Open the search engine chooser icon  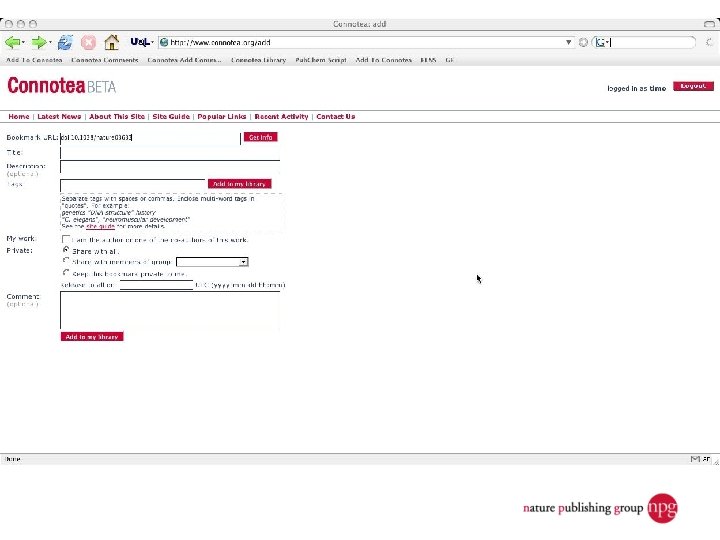point(602,43)
